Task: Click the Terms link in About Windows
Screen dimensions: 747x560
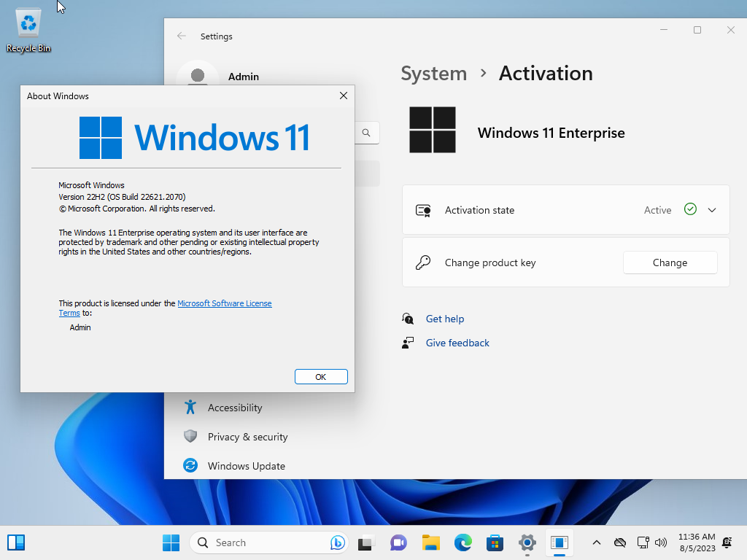Action: tap(69, 313)
